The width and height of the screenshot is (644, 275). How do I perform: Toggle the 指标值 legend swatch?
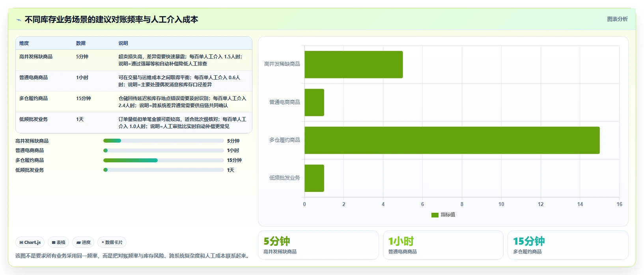(x=435, y=215)
